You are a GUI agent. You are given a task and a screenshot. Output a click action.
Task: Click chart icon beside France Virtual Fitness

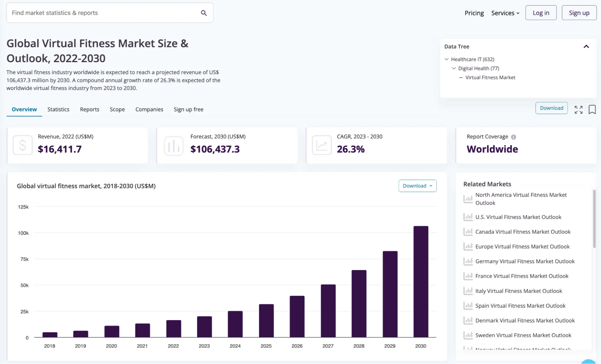click(x=468, y=276)
